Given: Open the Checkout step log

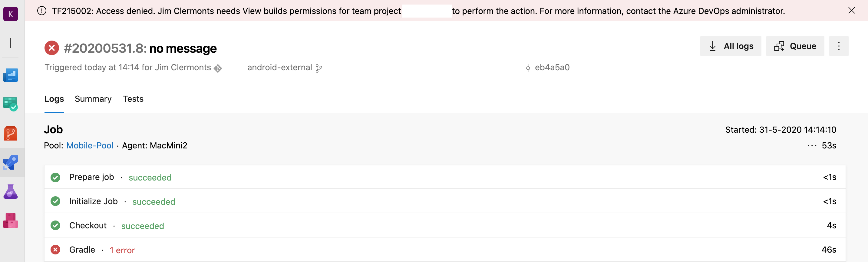Looking at the screenshot, I should pyautogui.click(x=88, y=225).
